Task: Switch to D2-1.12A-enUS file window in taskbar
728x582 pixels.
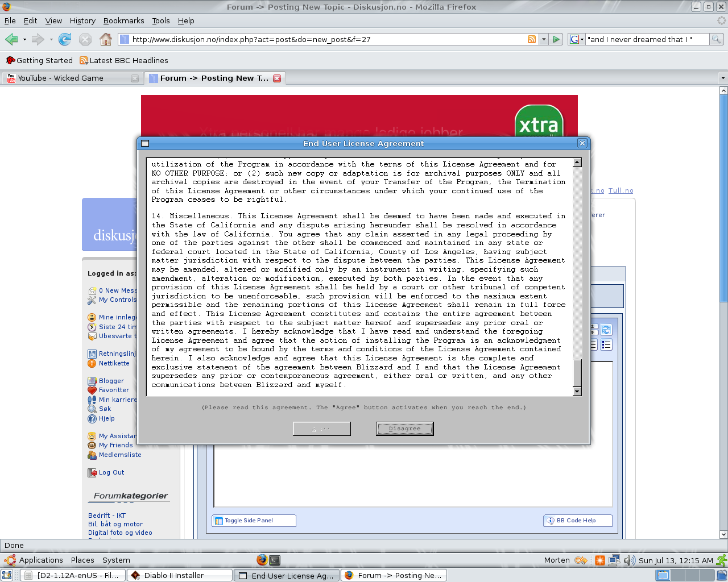Action: point(73,575)
